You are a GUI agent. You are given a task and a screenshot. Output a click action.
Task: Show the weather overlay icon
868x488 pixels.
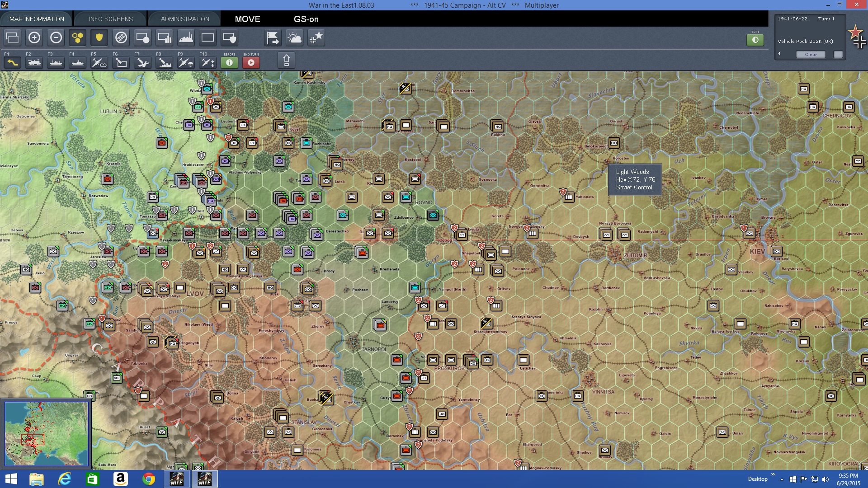[x=294, y=38]
